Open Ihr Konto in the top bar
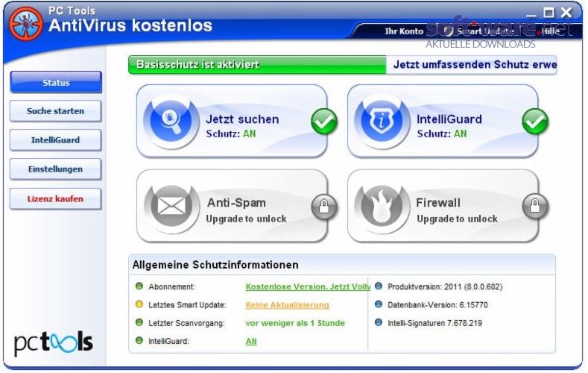588x373 pixels. 404,31
